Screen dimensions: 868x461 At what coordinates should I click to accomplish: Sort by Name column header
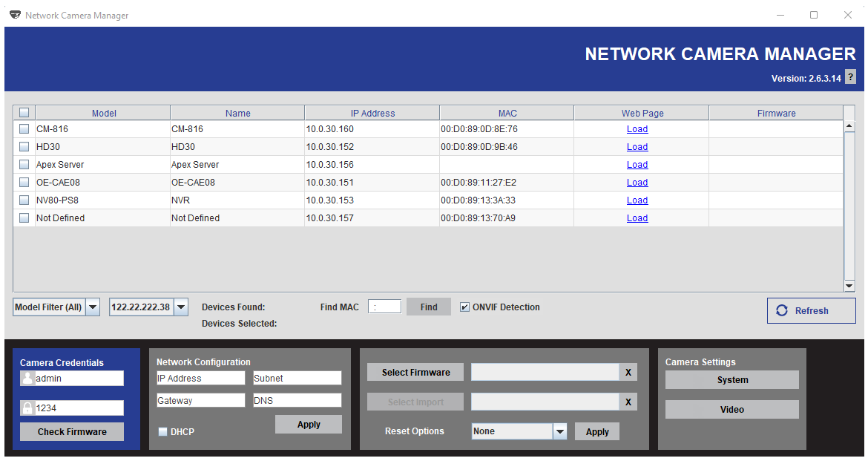(237, 113)
